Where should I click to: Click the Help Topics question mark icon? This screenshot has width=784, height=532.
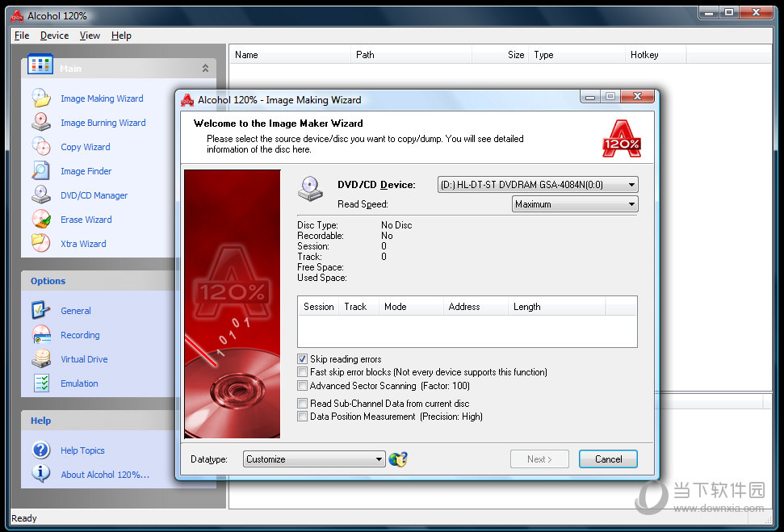pyautogui.click(x=41, y=450)
